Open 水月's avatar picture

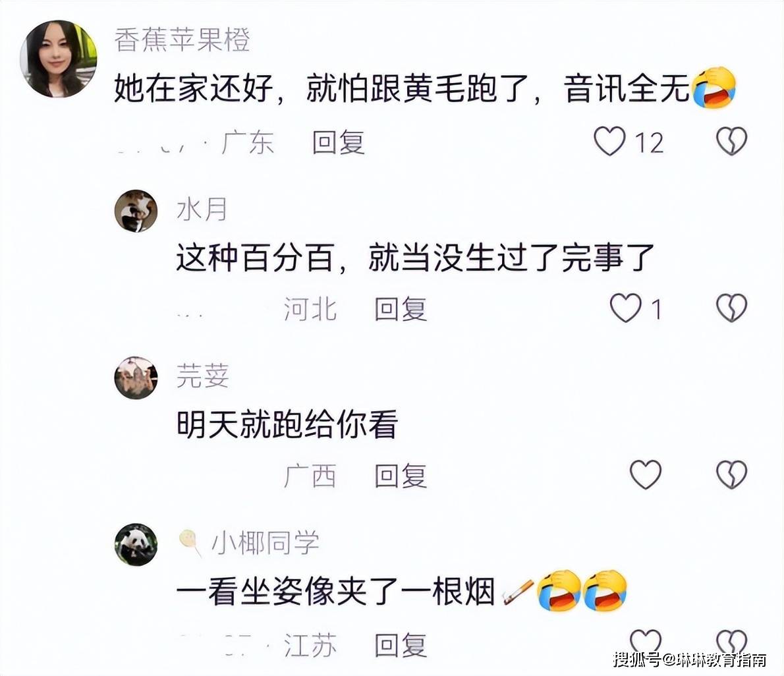[x=136, y=211]
